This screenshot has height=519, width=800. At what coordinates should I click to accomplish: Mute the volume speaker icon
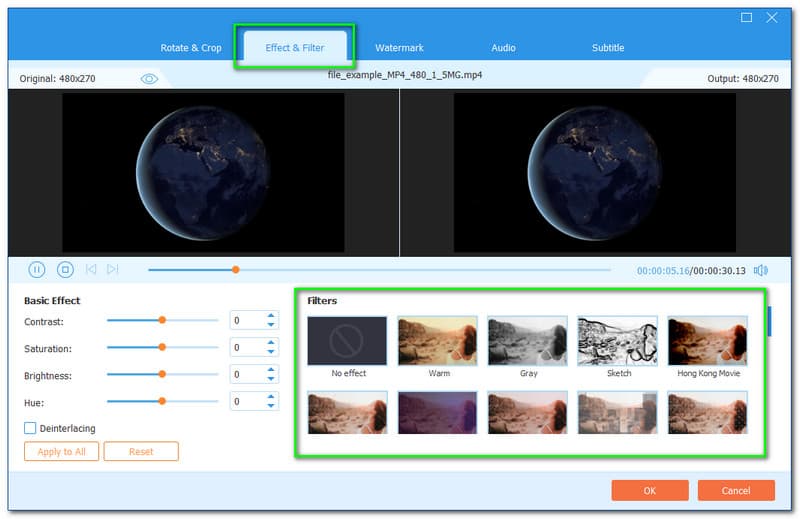[x=761, y=270]
